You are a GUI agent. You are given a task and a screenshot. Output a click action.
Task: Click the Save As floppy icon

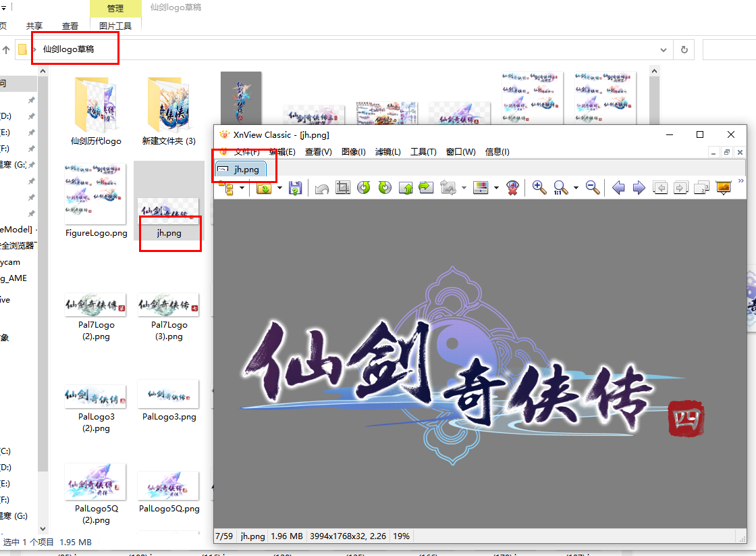point(295,188)
